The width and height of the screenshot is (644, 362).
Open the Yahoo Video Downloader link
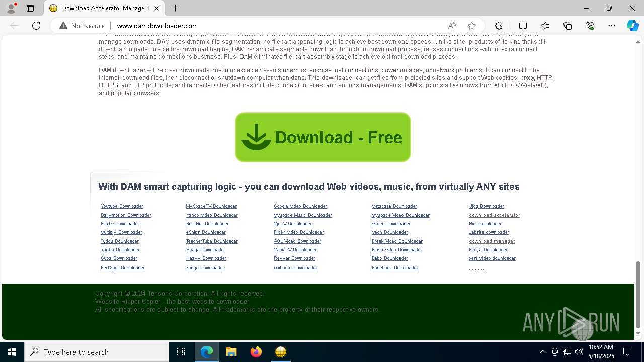pos(212,215)
